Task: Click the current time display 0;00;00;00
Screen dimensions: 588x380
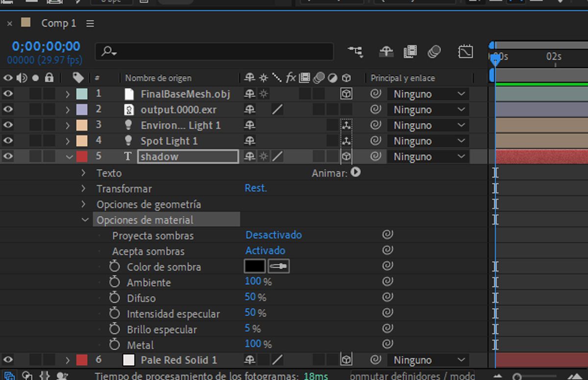Action: click(46, 46)
